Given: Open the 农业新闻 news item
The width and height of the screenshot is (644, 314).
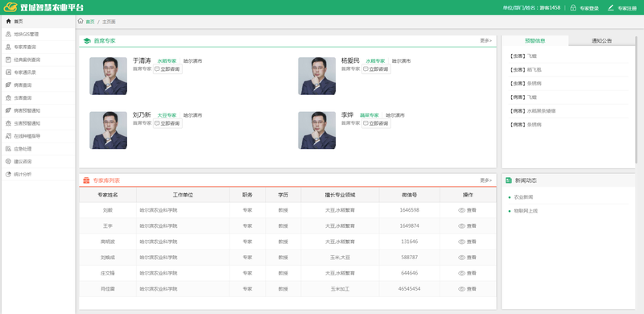Looking at the screenshot, I should [524, 197].
